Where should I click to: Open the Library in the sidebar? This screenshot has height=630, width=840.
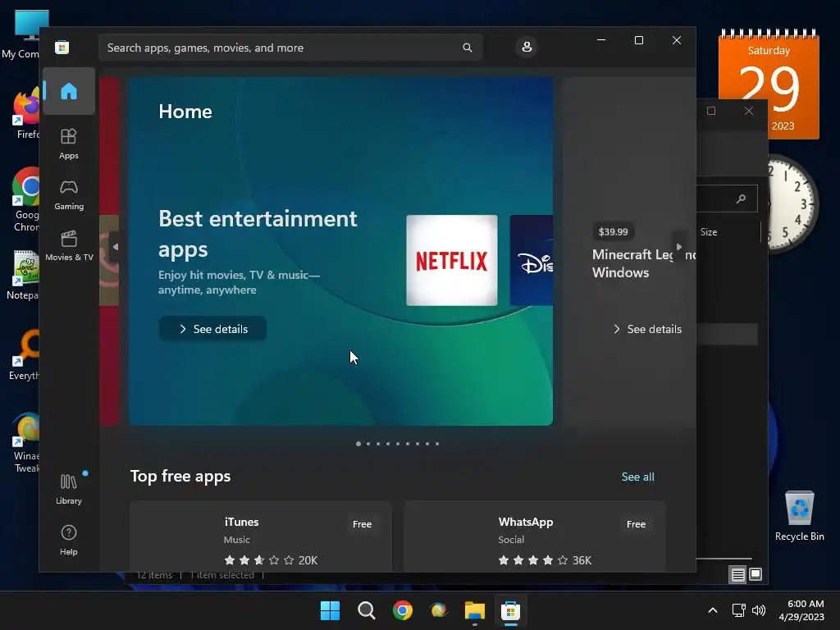(x=69, y=489)
